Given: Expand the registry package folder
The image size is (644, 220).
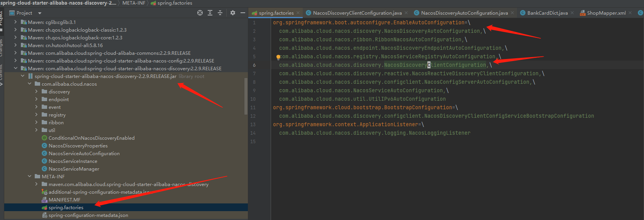Looking at the screenshot, I should pyautogui.click(x=36, y=115).
